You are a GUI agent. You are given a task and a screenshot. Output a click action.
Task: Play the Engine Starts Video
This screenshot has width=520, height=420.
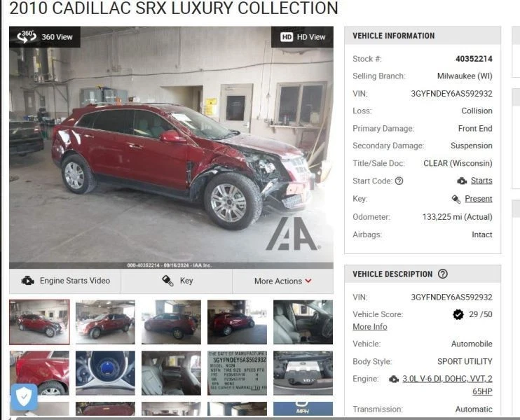click(x=65, y=281)
